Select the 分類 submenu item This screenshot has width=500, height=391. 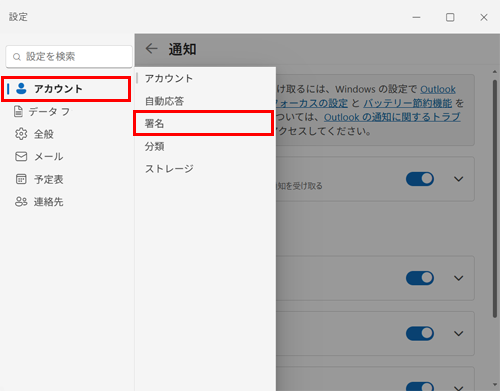point(205,146)
